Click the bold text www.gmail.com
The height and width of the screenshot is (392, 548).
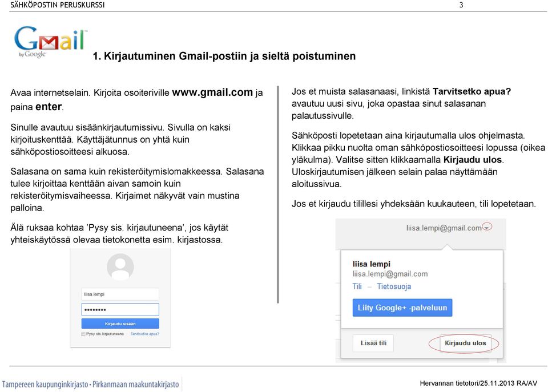coord(212,92)
